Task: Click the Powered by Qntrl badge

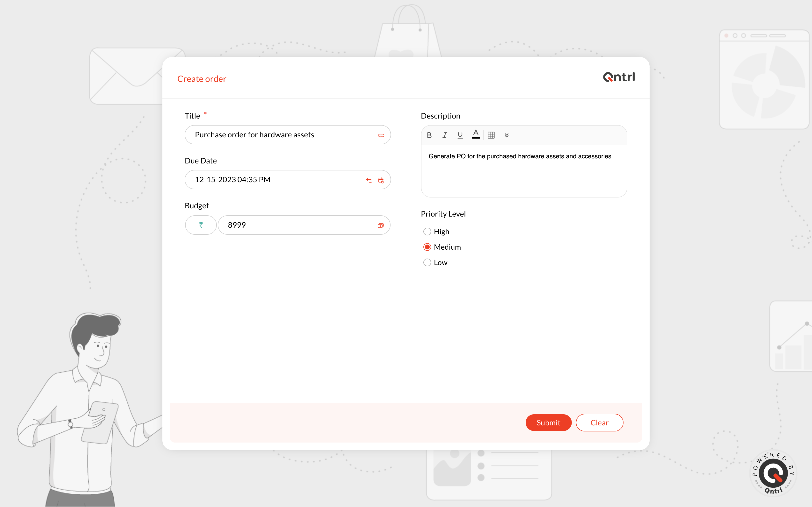Action: pos(773,473)
